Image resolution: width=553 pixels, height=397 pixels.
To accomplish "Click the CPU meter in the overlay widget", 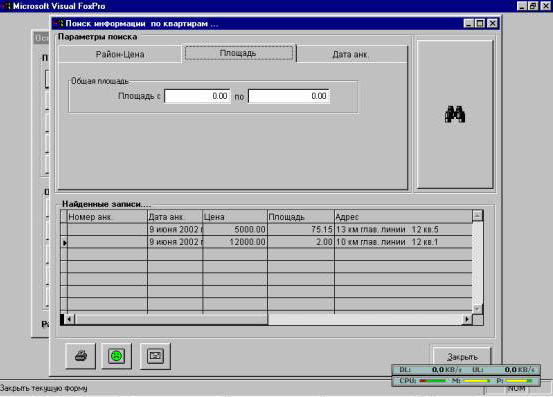I will click(423, 381).
